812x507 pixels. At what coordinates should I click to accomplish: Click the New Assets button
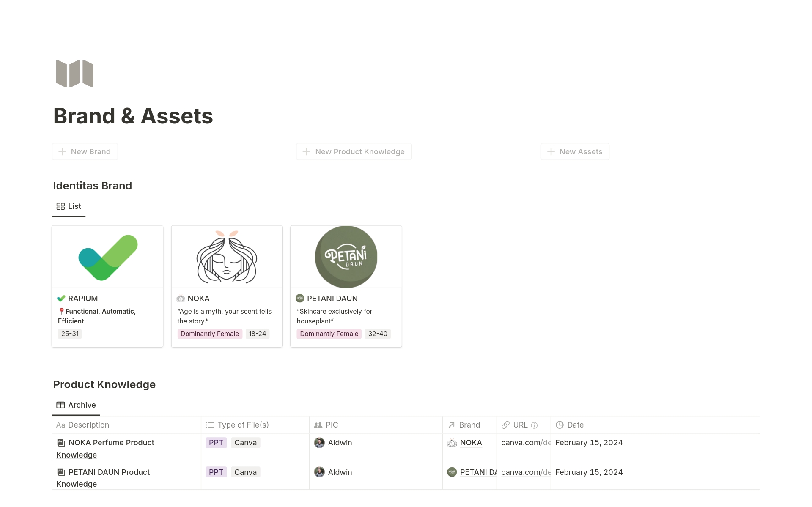point(575,151)
